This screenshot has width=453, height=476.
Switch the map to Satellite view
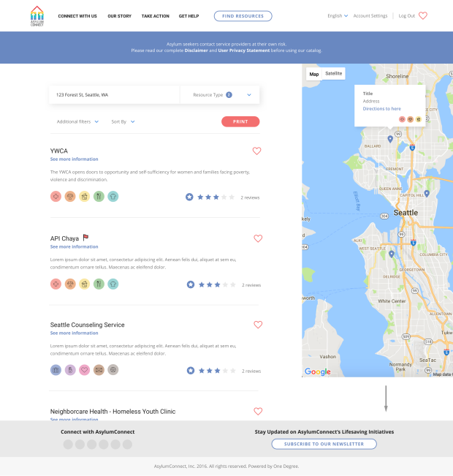point(333,73)
